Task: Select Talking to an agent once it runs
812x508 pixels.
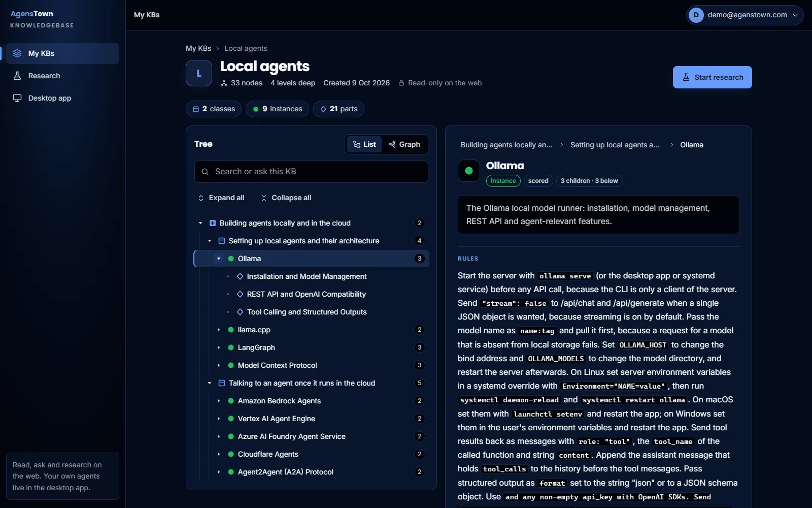Action: pyautogui.click(x=311, y=383)
